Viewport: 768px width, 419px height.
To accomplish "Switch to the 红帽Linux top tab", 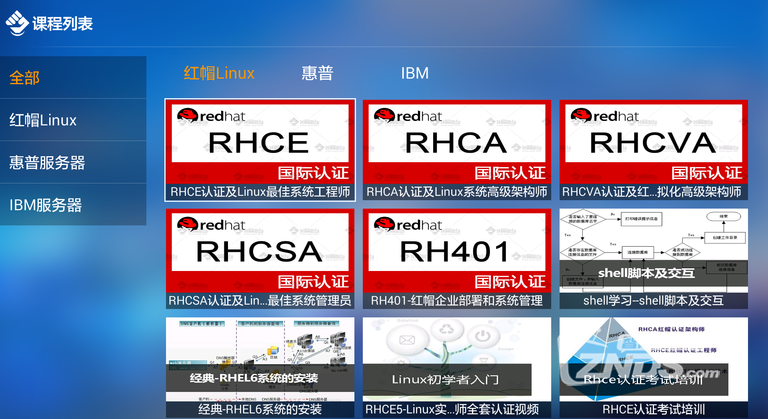I will pos(219,73).
